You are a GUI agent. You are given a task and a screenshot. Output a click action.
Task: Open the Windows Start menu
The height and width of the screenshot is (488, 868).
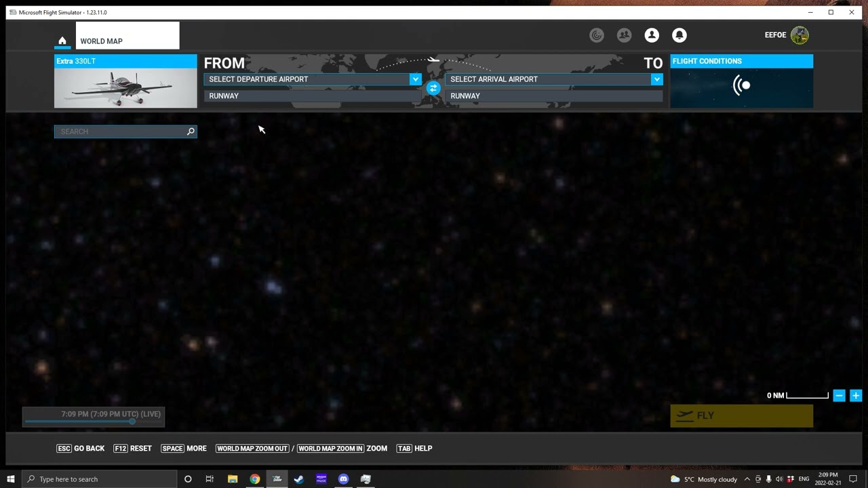(x=11, y=479)
